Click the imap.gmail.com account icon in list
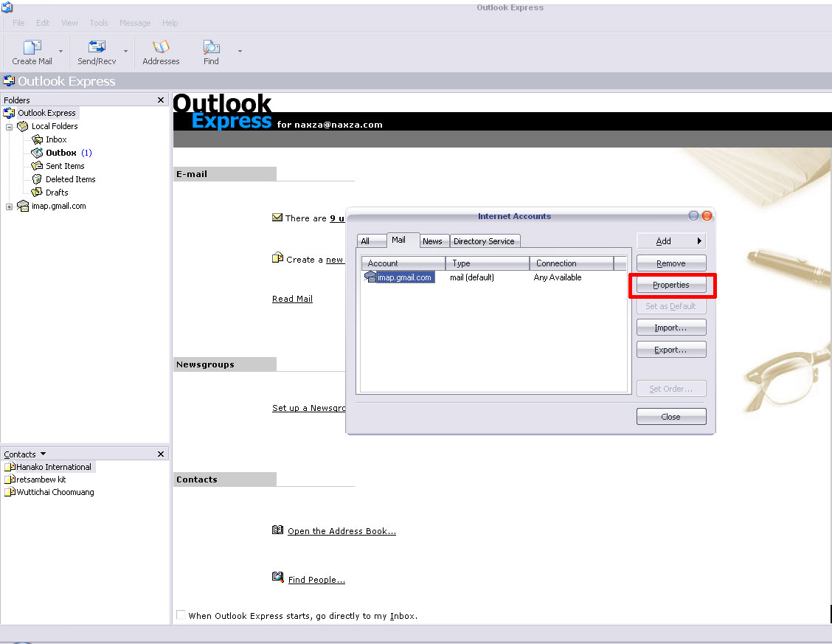832x644 pixels. point(370,277)
